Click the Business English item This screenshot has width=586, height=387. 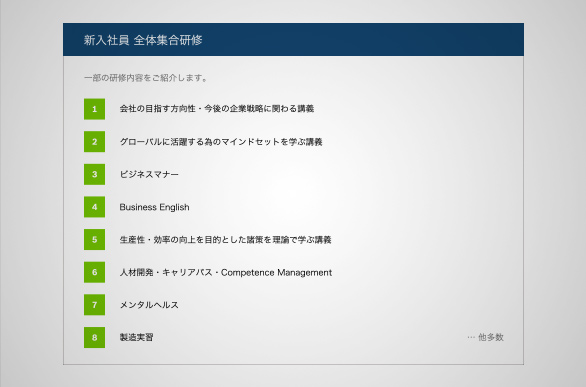(154, 207)
